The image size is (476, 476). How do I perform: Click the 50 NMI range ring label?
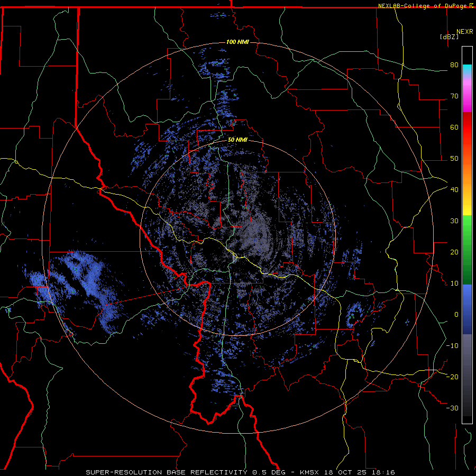pyautogui.click(x=237, y=140)
